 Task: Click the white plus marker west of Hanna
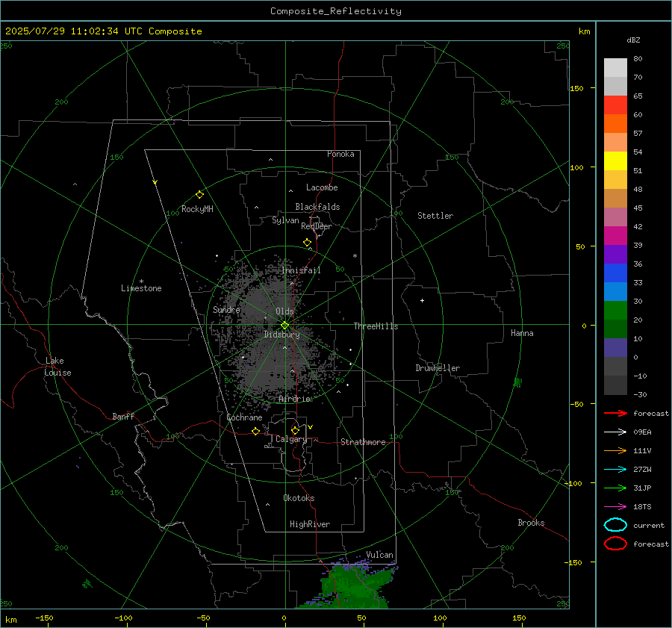[422, 300]
